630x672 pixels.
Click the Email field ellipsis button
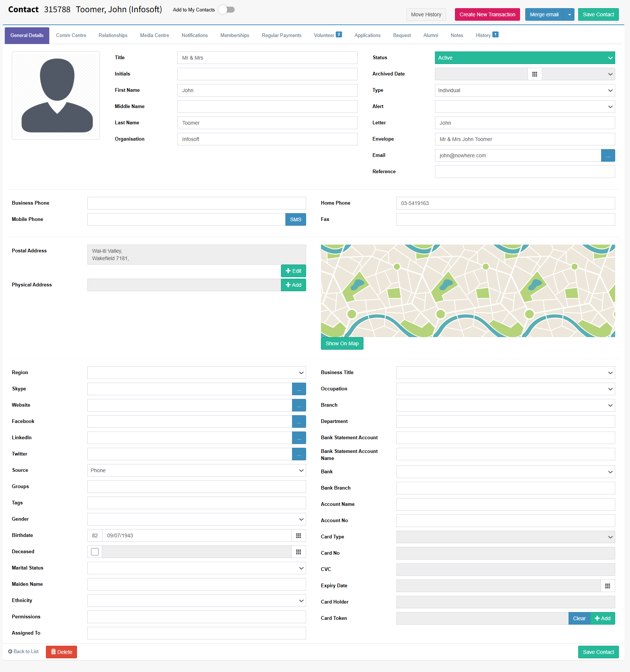[608, 155]
